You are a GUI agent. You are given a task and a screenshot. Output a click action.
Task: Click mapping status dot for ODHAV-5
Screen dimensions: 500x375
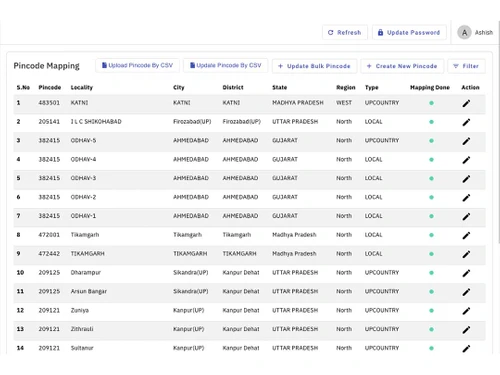tap(431, 141)
